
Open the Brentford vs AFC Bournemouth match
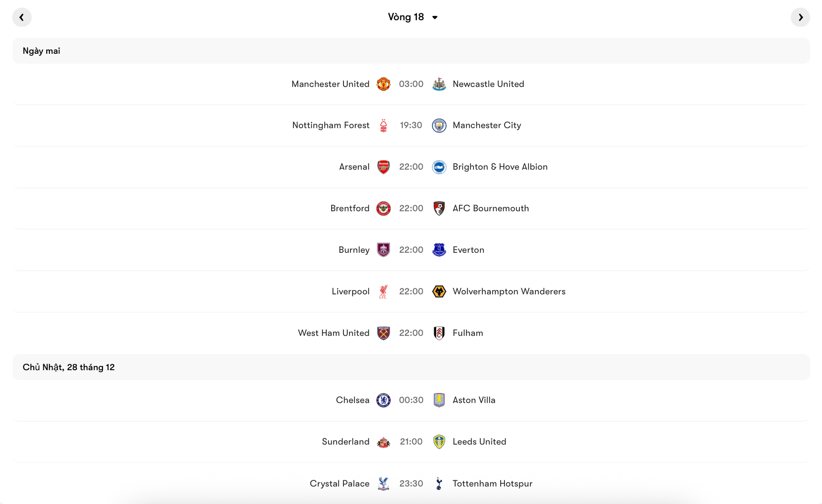(x=410, y=208)
